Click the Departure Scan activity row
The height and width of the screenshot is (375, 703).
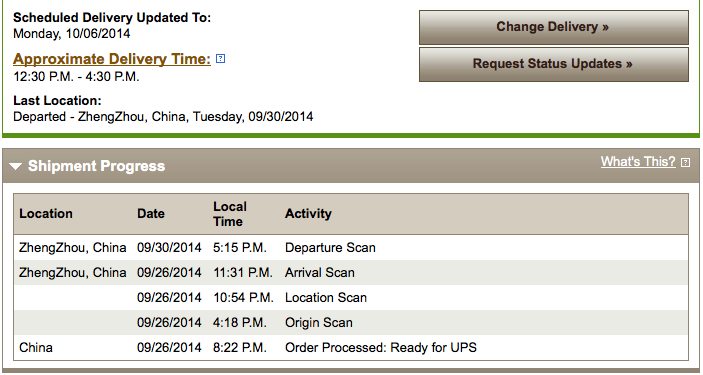351,248
